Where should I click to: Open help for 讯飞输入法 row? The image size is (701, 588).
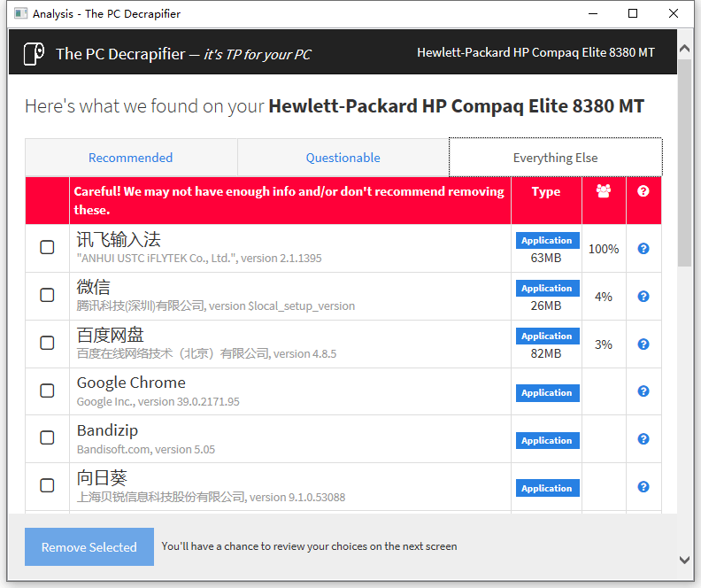point(643,249)
